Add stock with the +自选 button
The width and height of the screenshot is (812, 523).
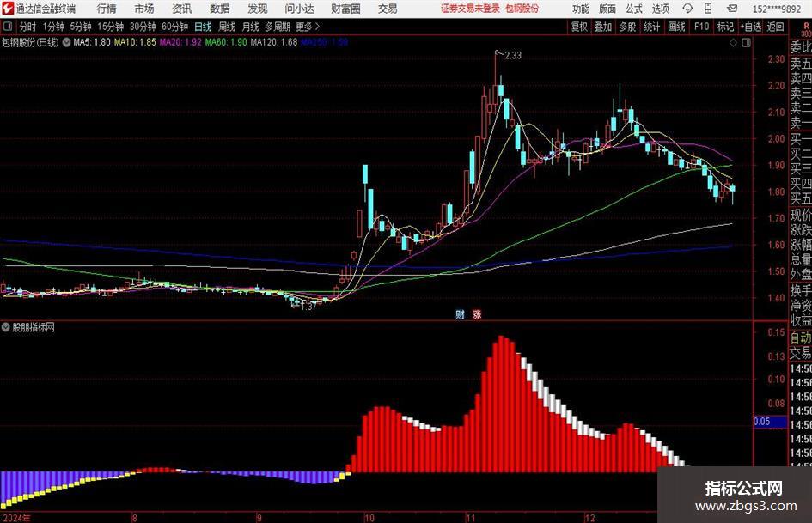[x=751, y=27]
